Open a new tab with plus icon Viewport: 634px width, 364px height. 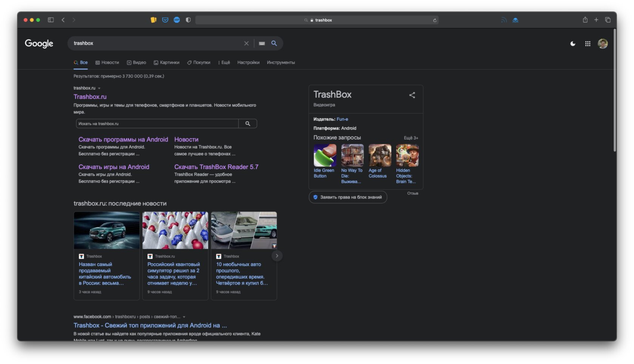[x=596, y=20]
